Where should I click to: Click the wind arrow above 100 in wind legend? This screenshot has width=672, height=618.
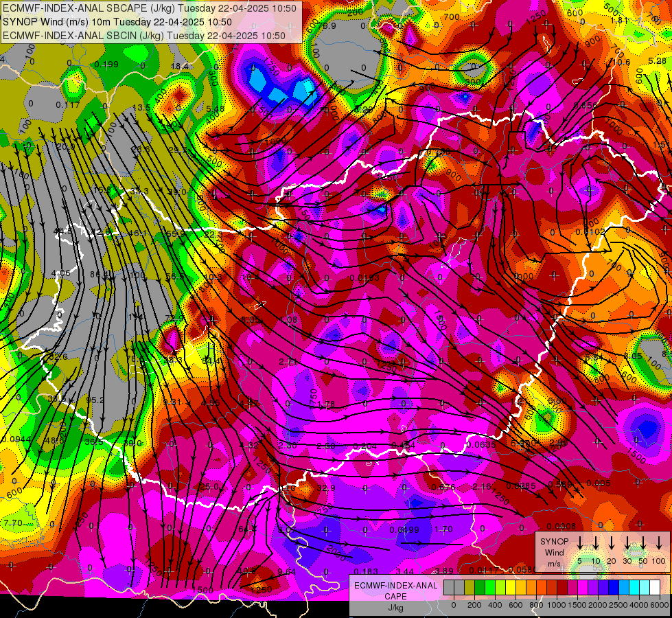(659, 543)
